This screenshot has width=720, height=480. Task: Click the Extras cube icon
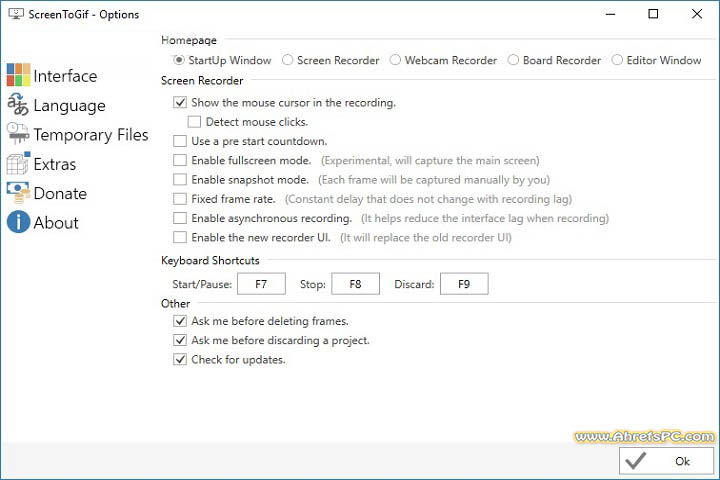tap(18, 163)
